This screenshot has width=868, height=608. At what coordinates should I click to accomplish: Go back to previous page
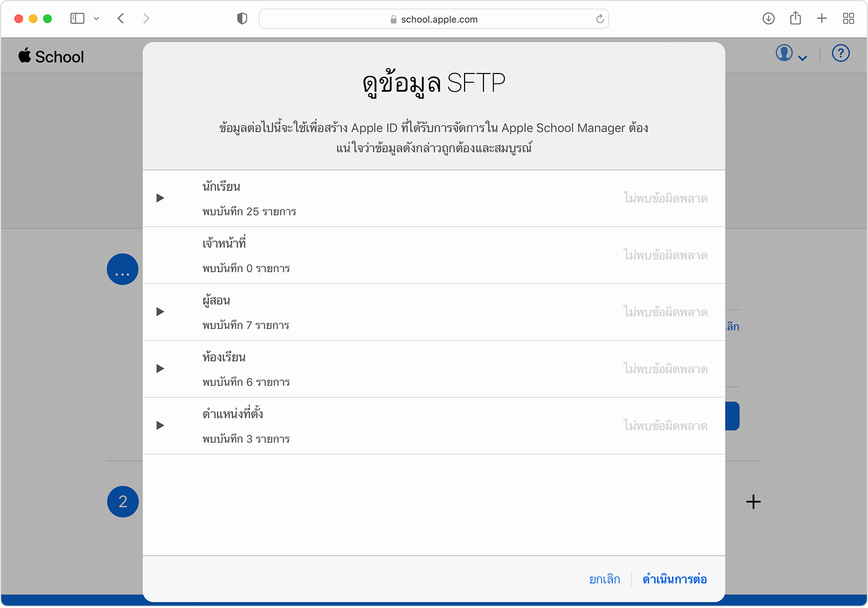coord(121,18)
